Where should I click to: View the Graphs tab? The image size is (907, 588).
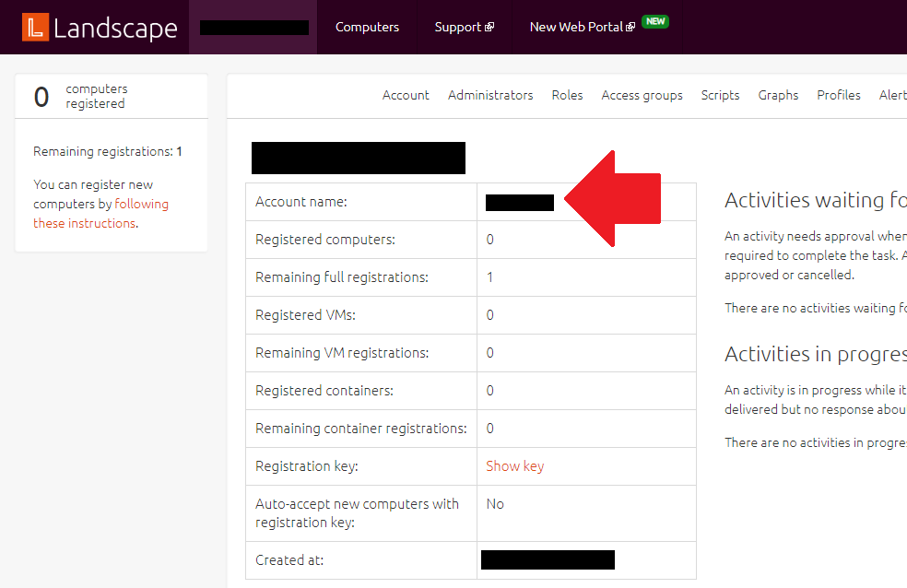tap(778, 95)
